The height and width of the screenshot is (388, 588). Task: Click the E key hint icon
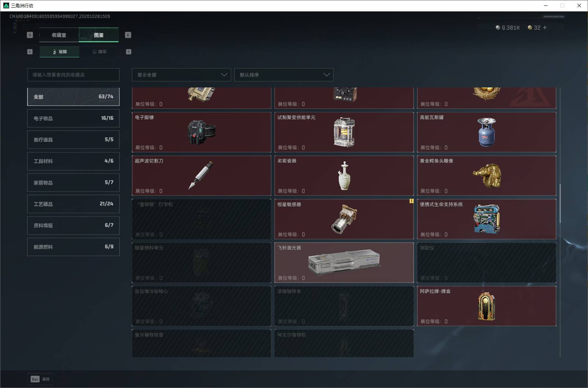click(128, 35)
